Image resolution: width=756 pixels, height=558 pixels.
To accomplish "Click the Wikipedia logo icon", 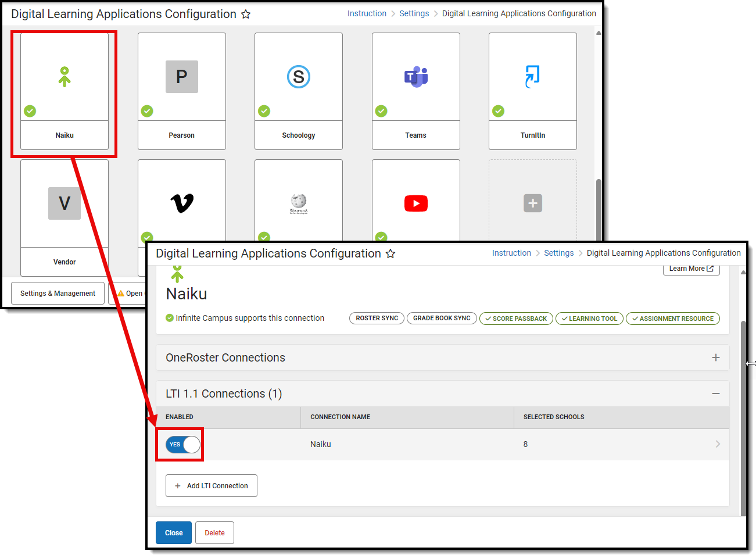I will pyautogui.click(x=299, y=203).
